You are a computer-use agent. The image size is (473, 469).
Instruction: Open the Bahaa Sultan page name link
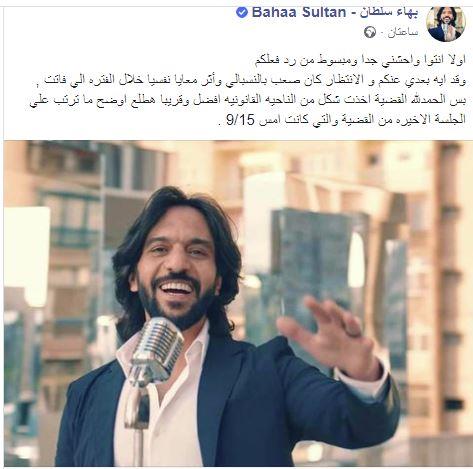pyautogui.click(x=299, y=12)
